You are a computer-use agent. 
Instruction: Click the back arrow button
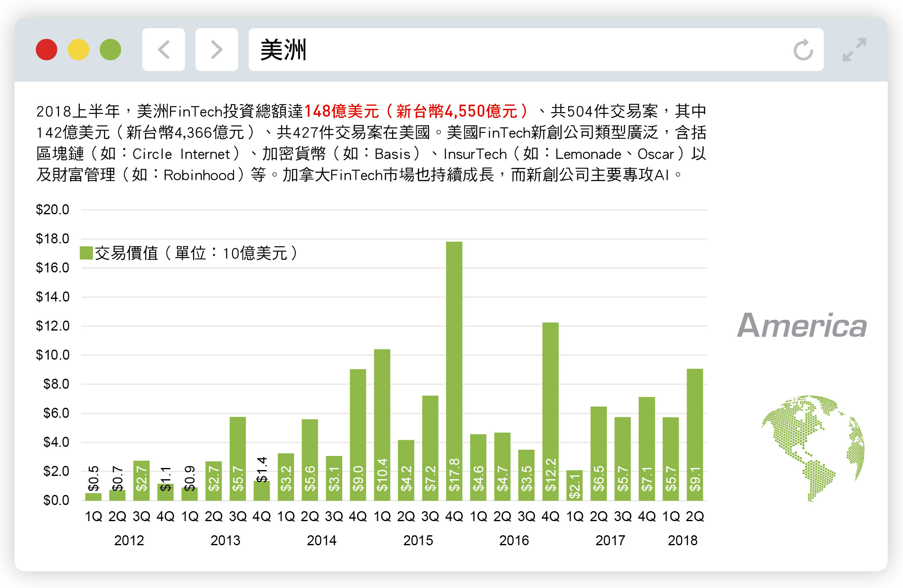tap(164, 50)
